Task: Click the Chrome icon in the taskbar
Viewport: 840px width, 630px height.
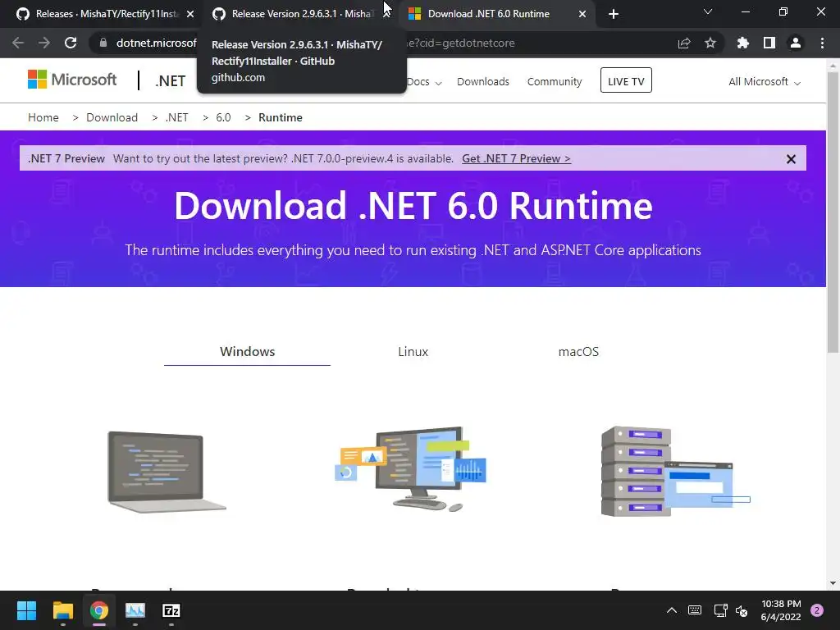Action: [99, 610]
